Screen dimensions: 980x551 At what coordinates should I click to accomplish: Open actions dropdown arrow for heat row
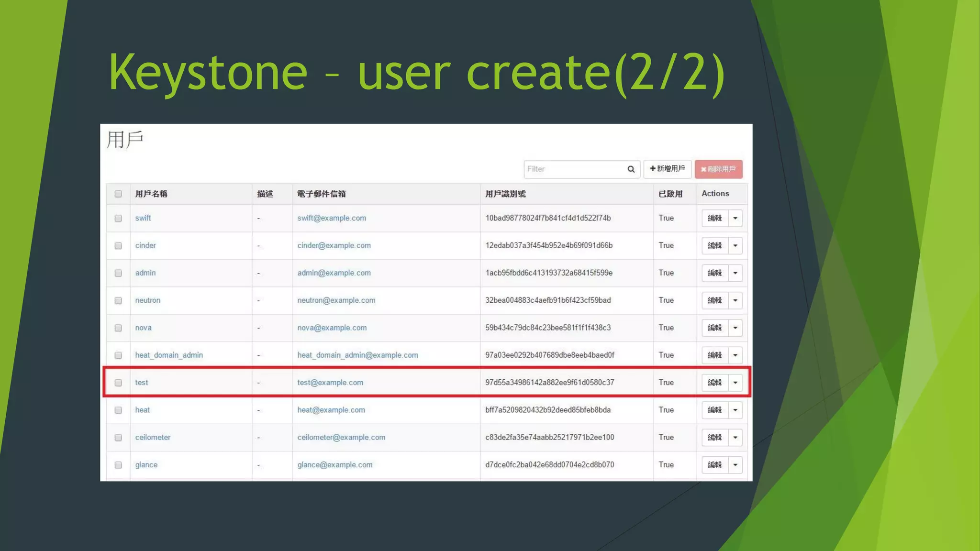point(735,410)
